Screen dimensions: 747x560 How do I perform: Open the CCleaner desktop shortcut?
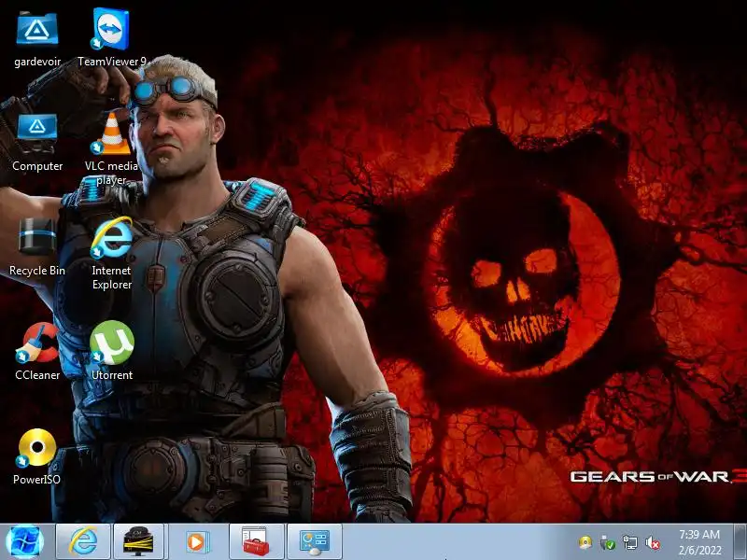[x=37, y=343]
